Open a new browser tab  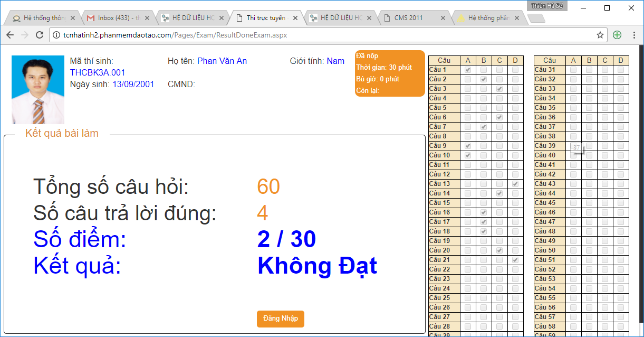[536, 18]
